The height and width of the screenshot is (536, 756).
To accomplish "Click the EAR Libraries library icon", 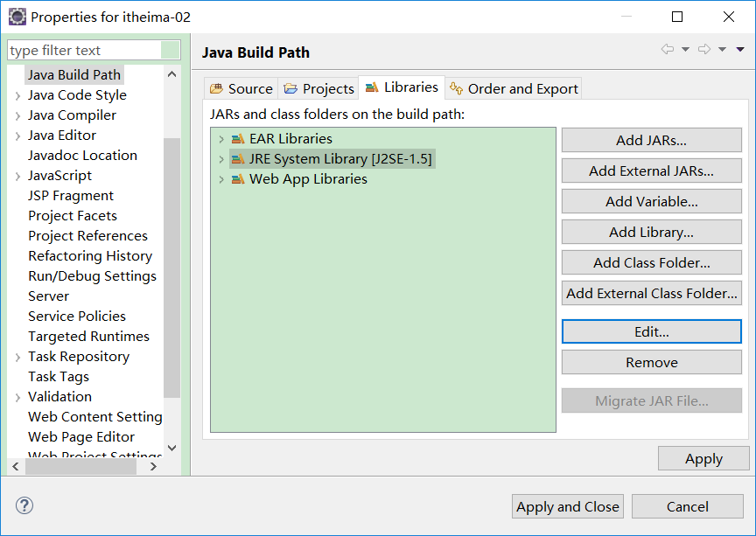I will point(238,139).
